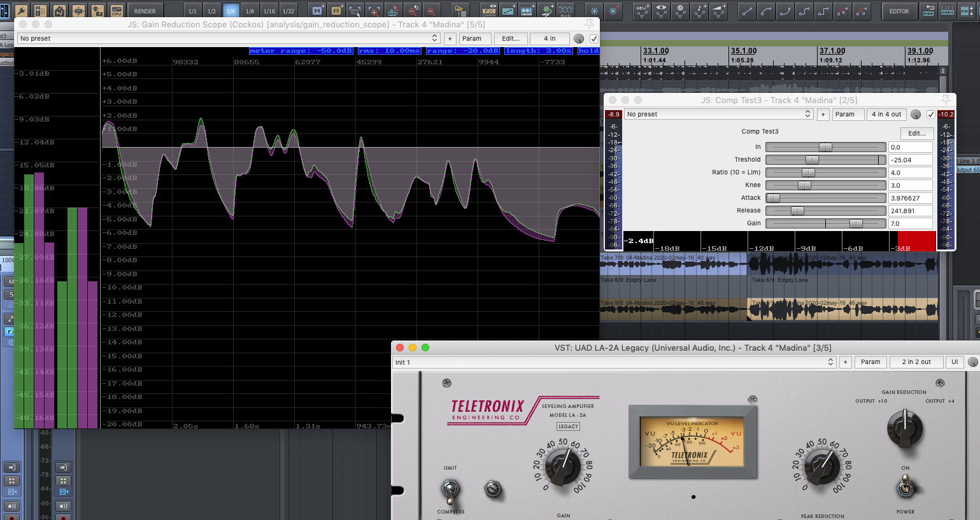This screenshot has height=520, width=980.
Task: Click Edit... in the Comp Test3 window
Action: coord(917,133)
